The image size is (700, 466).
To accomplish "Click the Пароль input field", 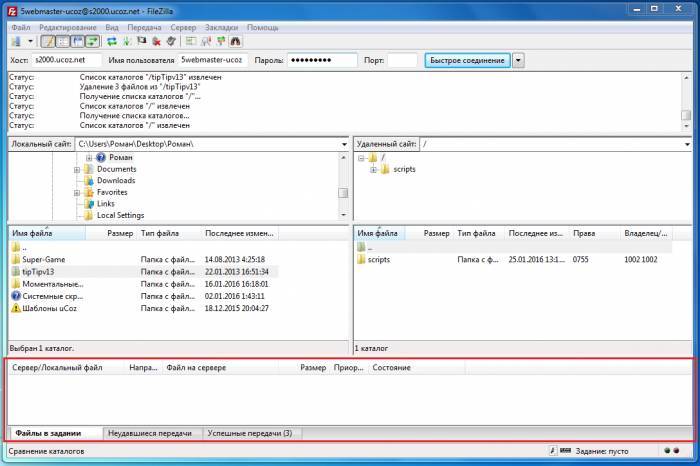I will point(322,60).
